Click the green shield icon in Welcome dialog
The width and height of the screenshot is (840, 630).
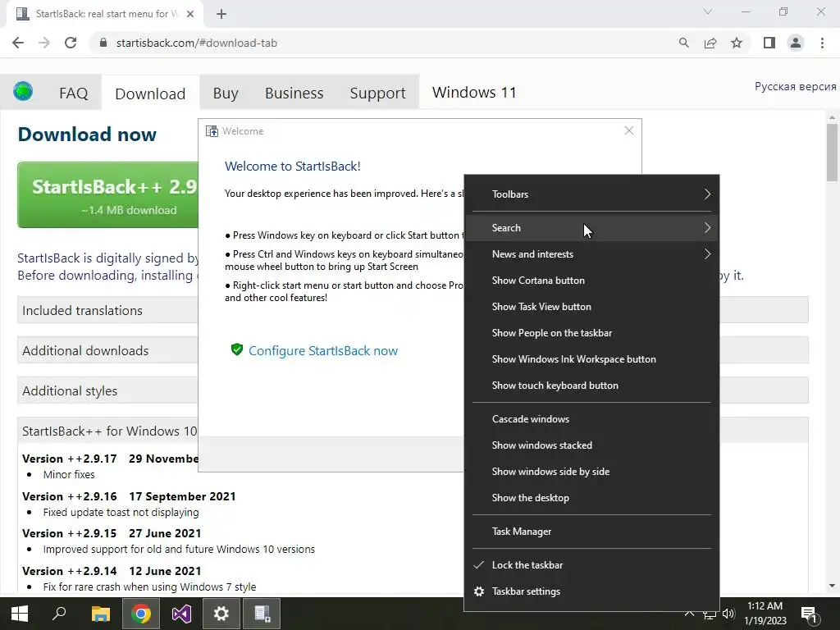click(237, 349)
